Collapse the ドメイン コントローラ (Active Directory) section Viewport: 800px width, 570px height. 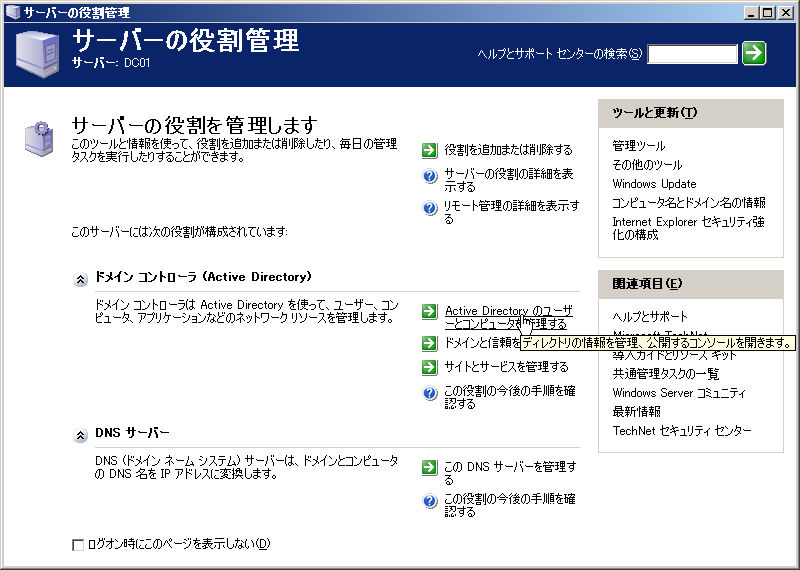click(80, 278)
